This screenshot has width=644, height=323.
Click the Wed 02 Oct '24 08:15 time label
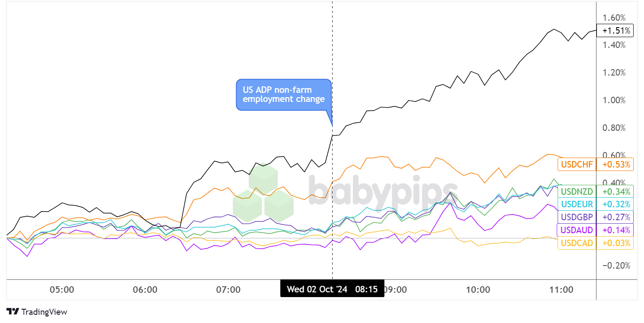(332, 289)
